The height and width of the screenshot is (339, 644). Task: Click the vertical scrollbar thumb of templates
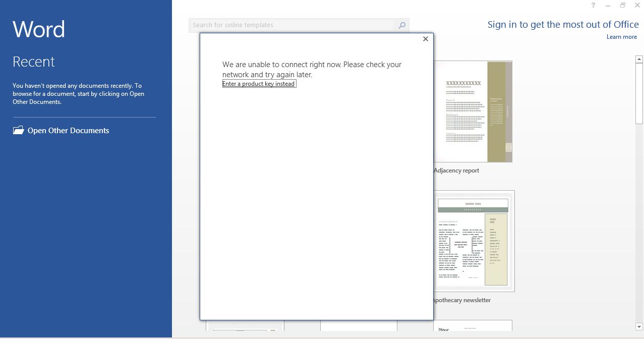coord(639,93)
